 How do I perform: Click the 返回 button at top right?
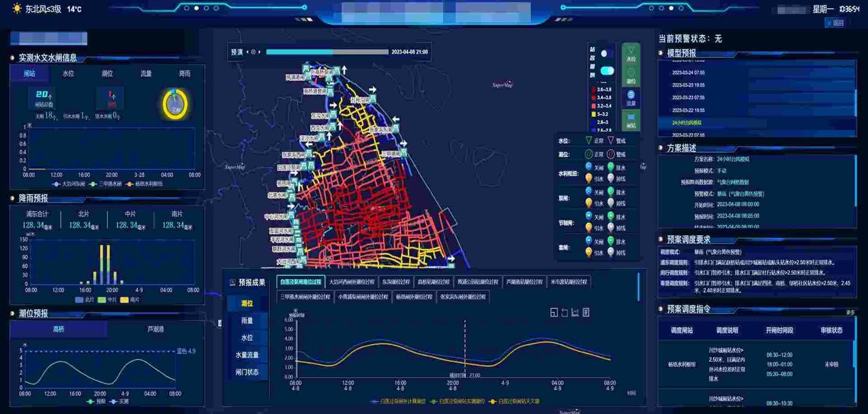point(835,23)
